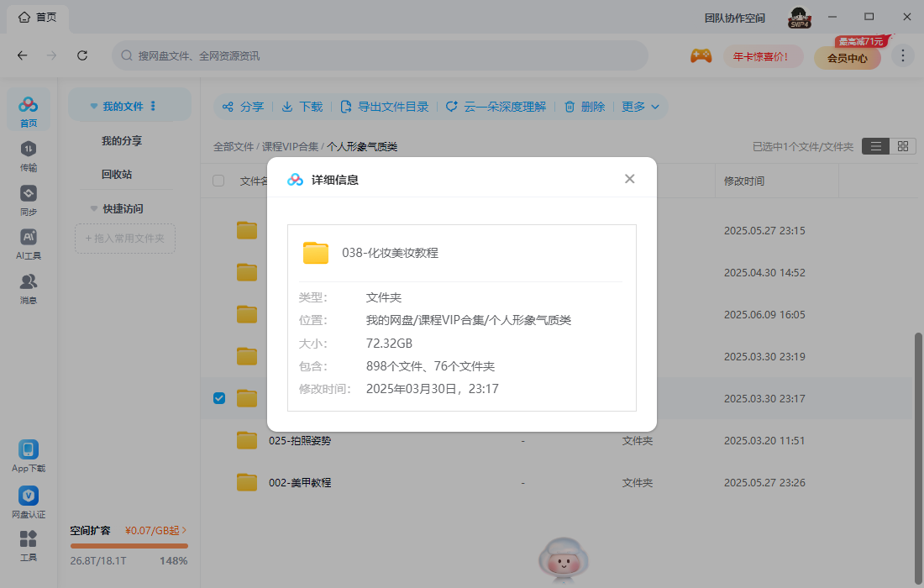Collapse the 我的文件 tree section
This screenshot has width=924, height=588.
(x=94, y=107)
